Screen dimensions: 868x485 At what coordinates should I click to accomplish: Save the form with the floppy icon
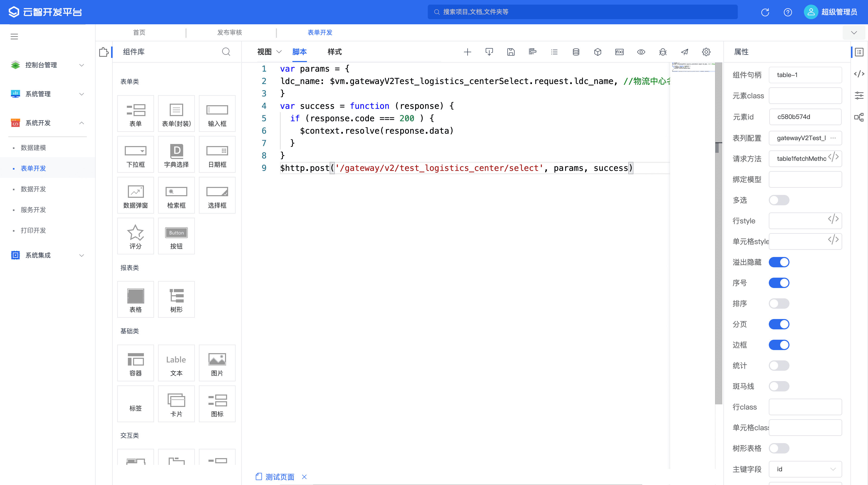[x=511, y=52]
